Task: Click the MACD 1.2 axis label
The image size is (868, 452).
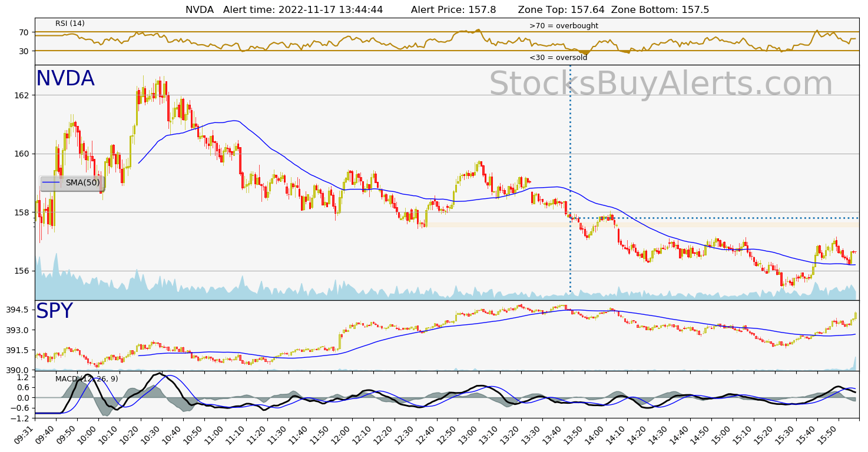Action: [24, 377]
